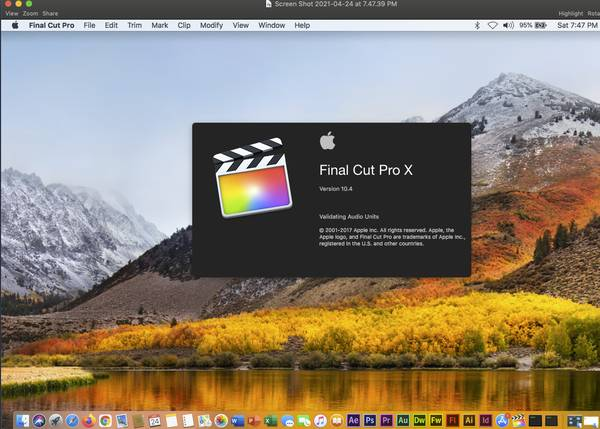Click the Validating Audio Units status text
Screen dimensions: 600x429
349,217
